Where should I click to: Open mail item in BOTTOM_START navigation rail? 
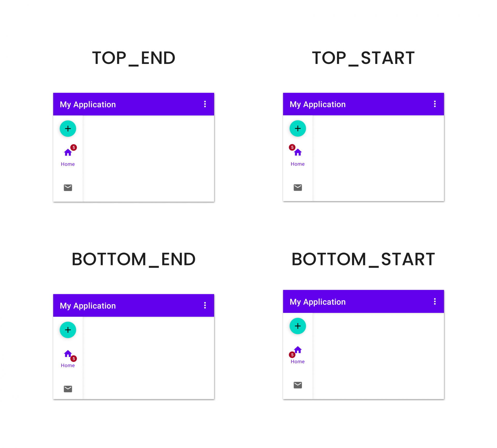(298, 385)
